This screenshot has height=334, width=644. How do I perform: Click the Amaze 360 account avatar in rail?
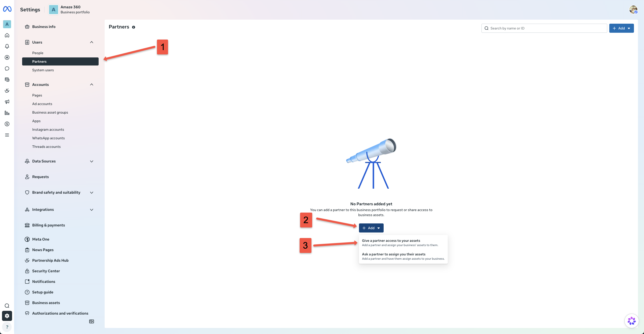pos(7,24)
